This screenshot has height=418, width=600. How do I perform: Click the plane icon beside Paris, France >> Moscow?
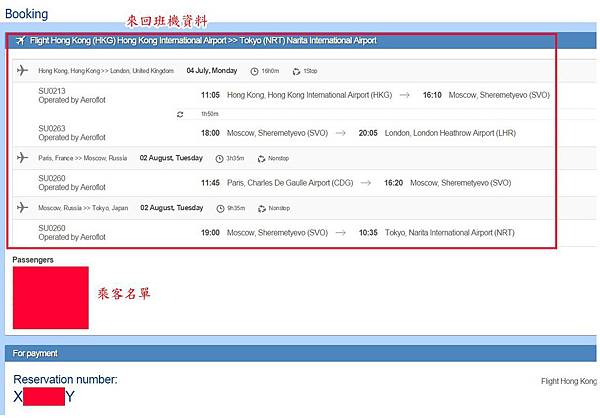23,158
